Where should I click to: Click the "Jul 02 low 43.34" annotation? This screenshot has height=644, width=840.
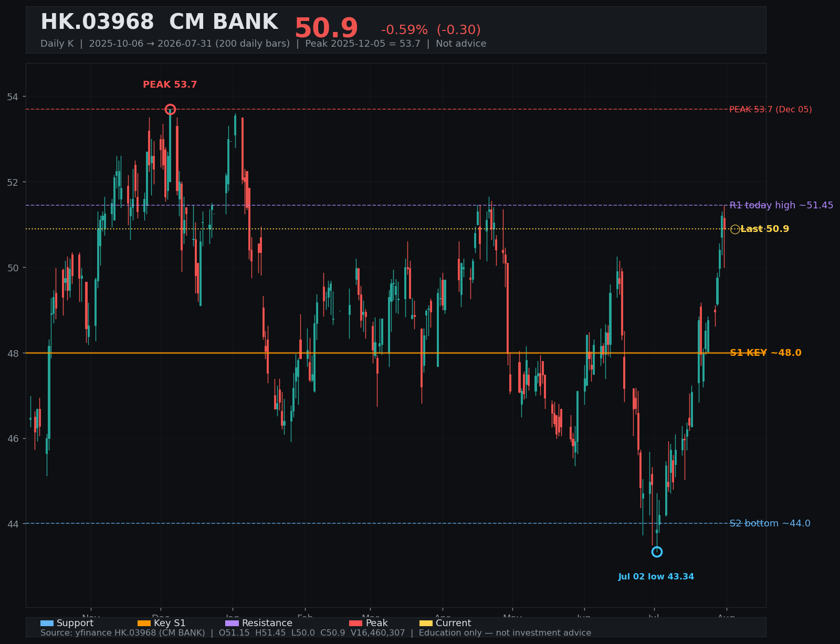[x=656, y=577]
